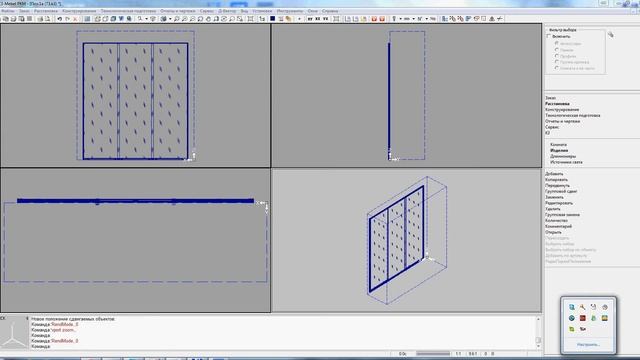
Task: Click the Групповой сдвиг command
Action: 561,191
